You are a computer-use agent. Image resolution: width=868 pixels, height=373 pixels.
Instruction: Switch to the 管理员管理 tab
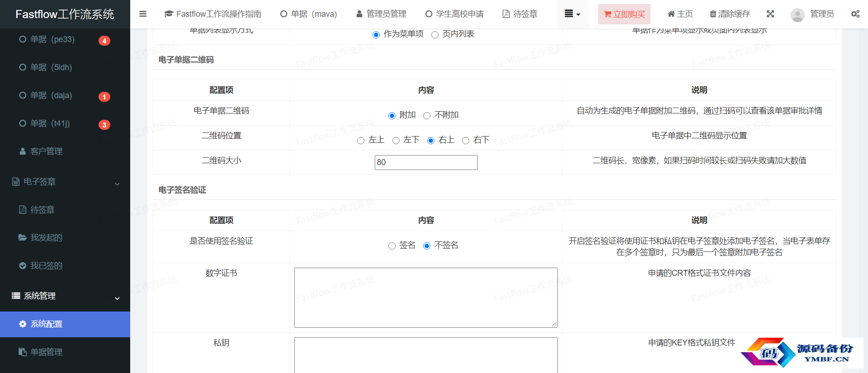click(x=382, y=14)
